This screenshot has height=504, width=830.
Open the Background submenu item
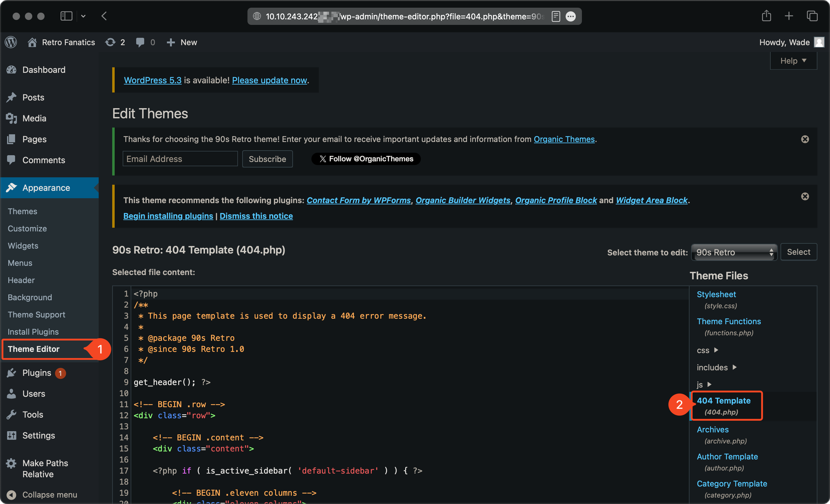tap(30, 297)
